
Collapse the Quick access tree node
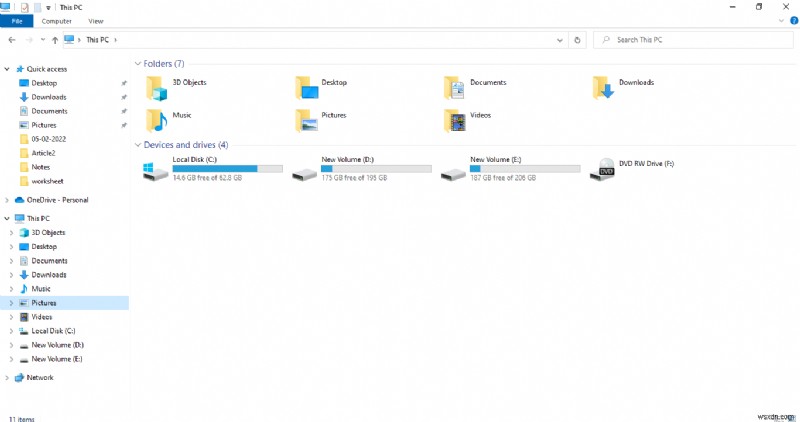[x=7, y=69]
